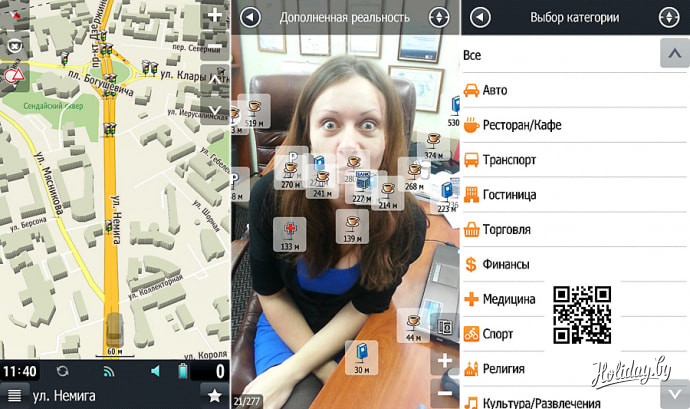690x409 pixels.
Task: Select the medical marker at 133 м
Action: [x=289, y=235]
